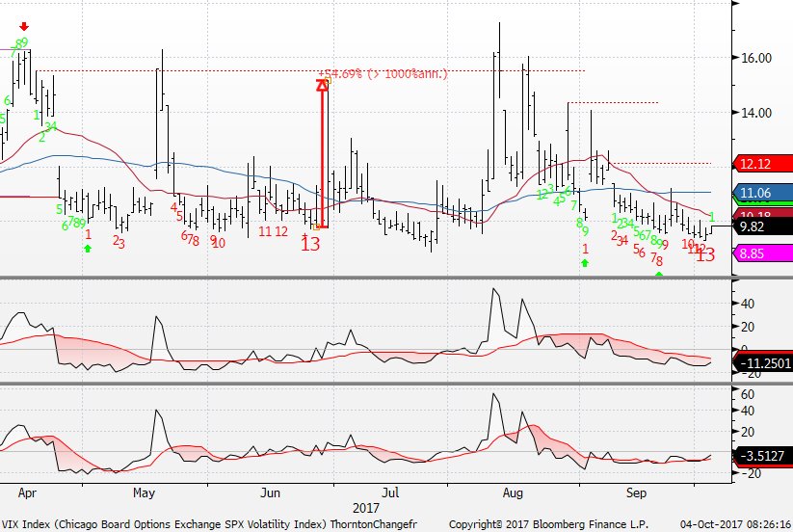Click the 04-Oct-2017 08:26:16 timestamp
The image size is (793, 532).
(x=736, y=524)
